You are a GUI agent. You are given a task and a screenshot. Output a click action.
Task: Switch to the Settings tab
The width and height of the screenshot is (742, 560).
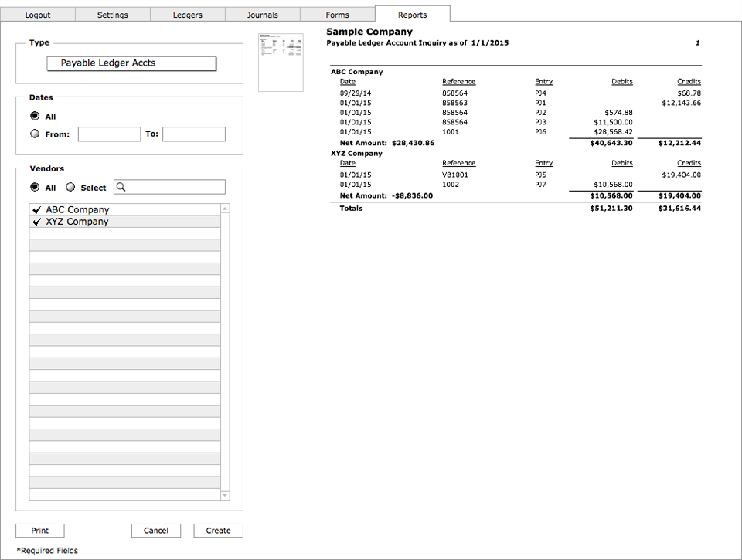pos(113,15)
